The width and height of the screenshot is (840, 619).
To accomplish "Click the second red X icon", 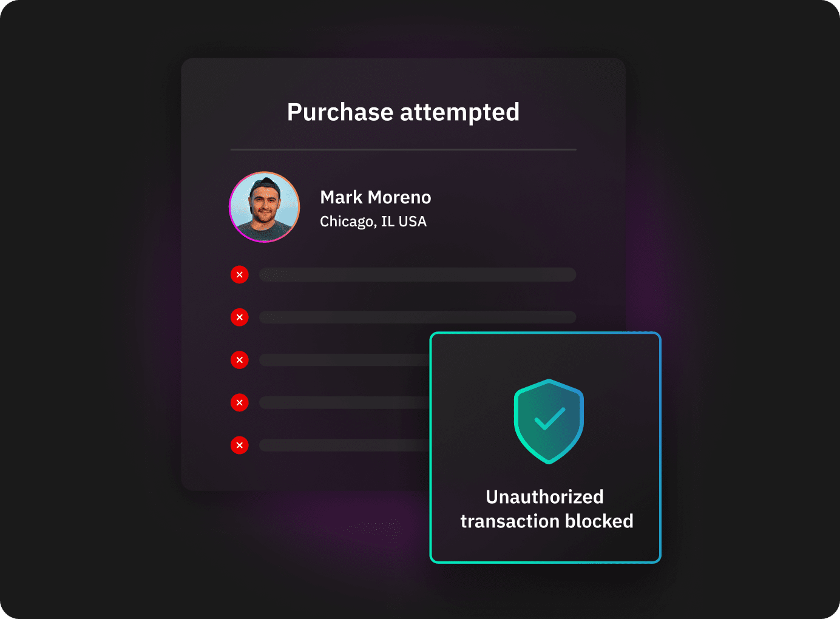I will 240,317.
